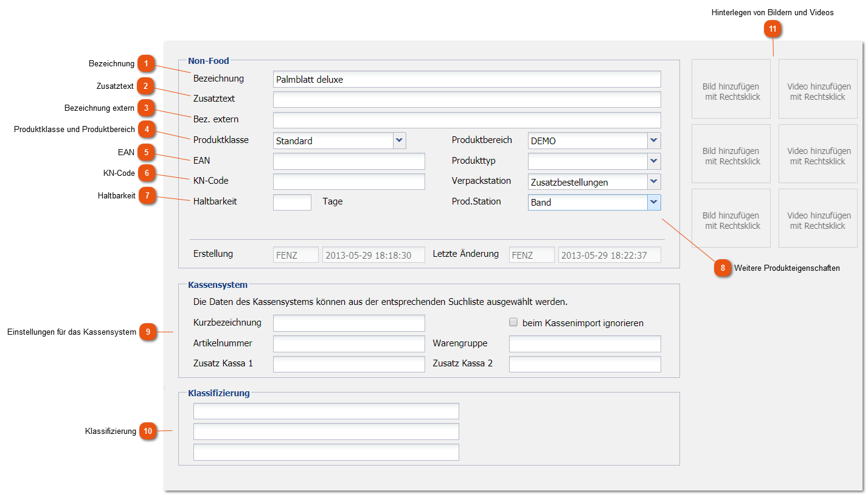Screen dimensions: 868x496
Task: Click the Letzte Änderung user field FENZ
Action: [x=532, y=255]
